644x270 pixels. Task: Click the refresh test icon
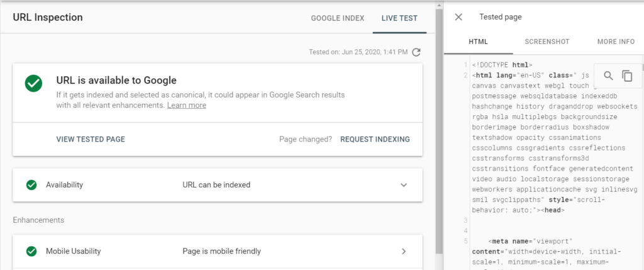coord(416,52)
